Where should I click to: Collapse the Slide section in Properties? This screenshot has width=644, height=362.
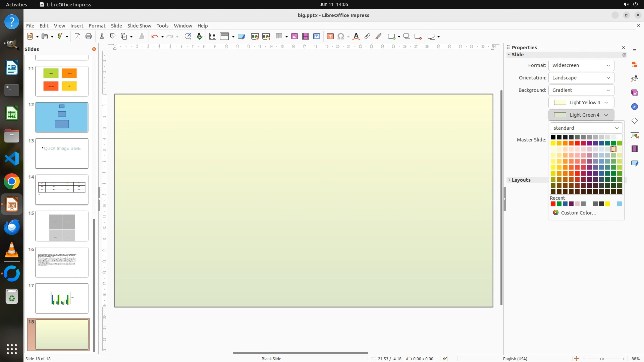[x=509, y=55]
